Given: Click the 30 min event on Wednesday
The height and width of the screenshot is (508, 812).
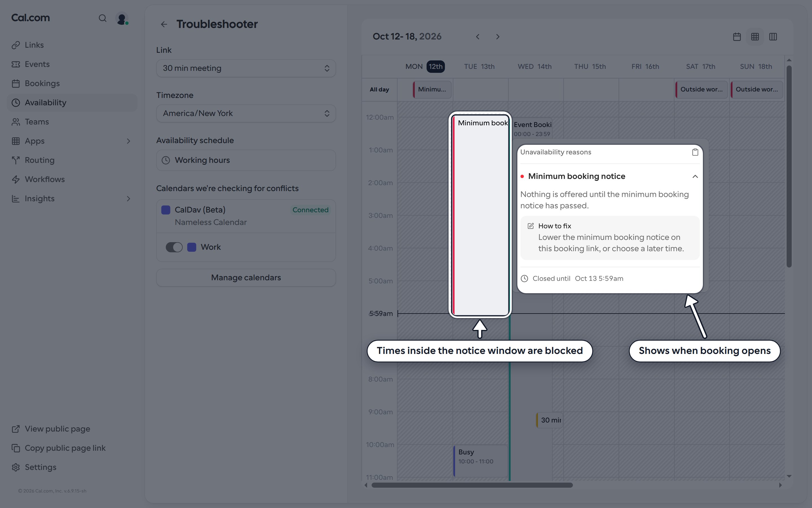Looking at the screenshot, I should tap(550, 420).
